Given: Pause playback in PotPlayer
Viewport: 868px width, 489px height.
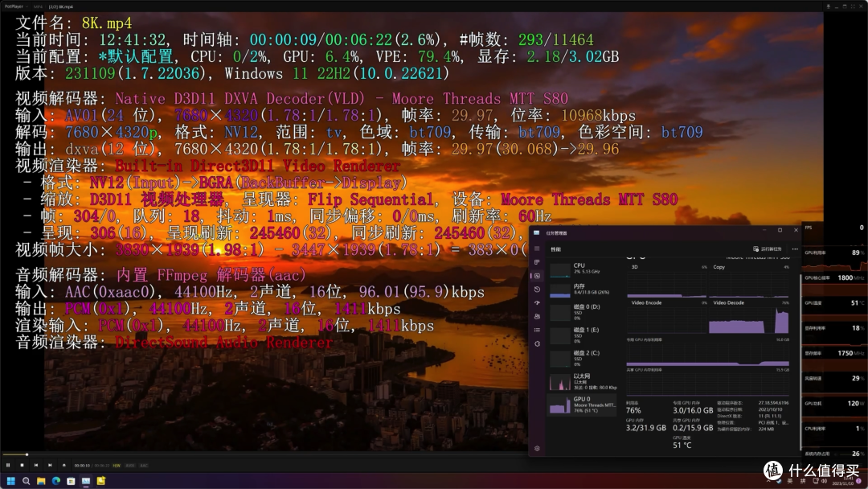Looking at the screenshot, I should pos(8,465).
